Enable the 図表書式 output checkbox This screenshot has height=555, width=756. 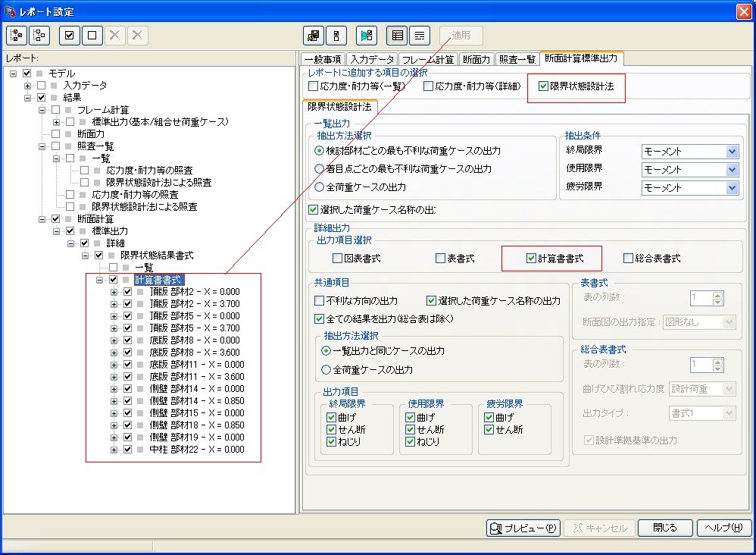point(338,259)
